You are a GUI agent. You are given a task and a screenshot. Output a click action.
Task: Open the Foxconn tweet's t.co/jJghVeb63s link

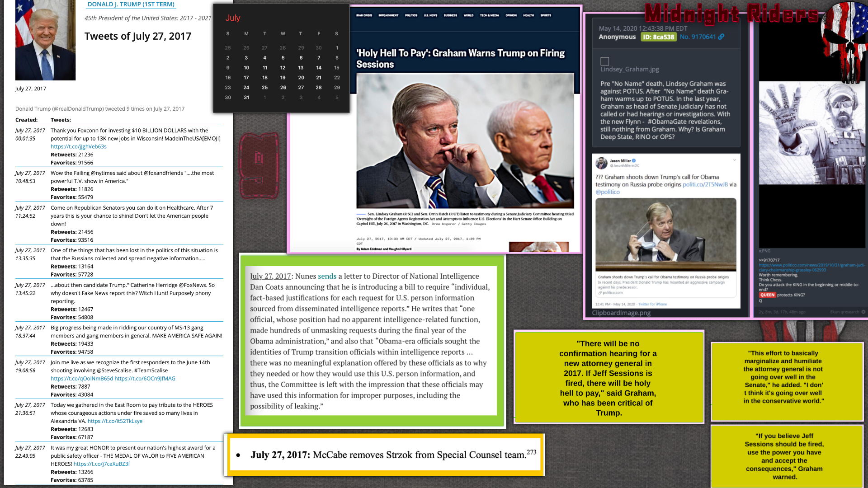tap(79, 146)
